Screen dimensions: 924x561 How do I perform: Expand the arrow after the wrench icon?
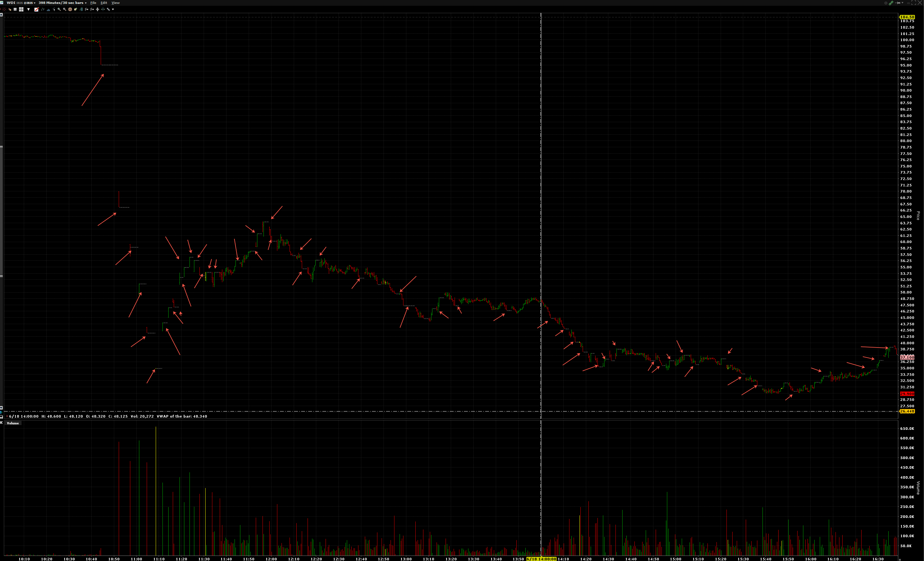pyautogui.click(x=113, y=9)
